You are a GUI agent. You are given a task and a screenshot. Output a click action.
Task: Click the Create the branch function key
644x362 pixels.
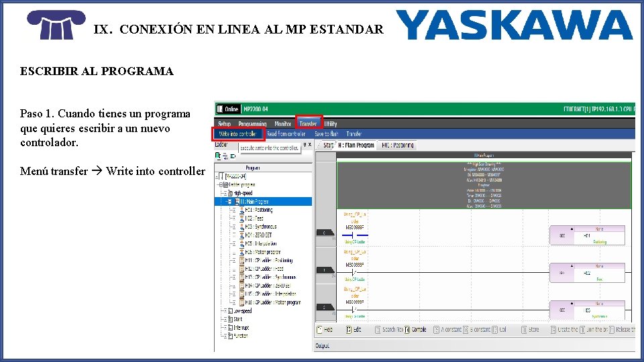[x=564, y=330]
